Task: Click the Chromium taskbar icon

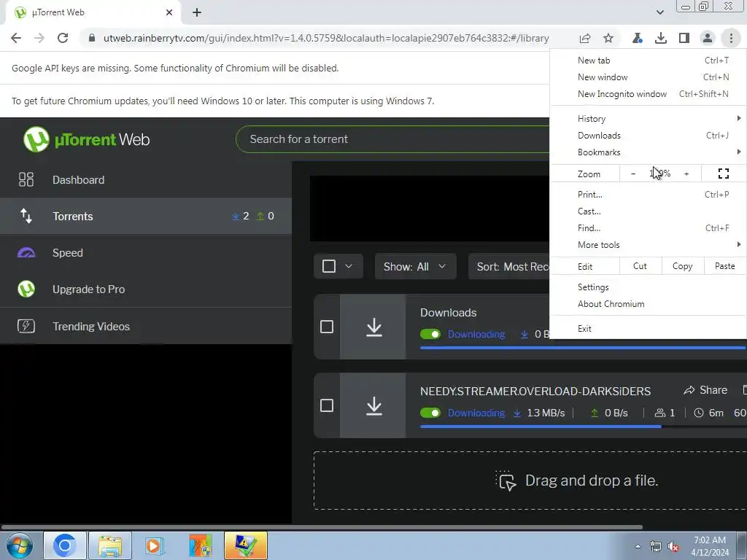Action: (x=65, y=545)
